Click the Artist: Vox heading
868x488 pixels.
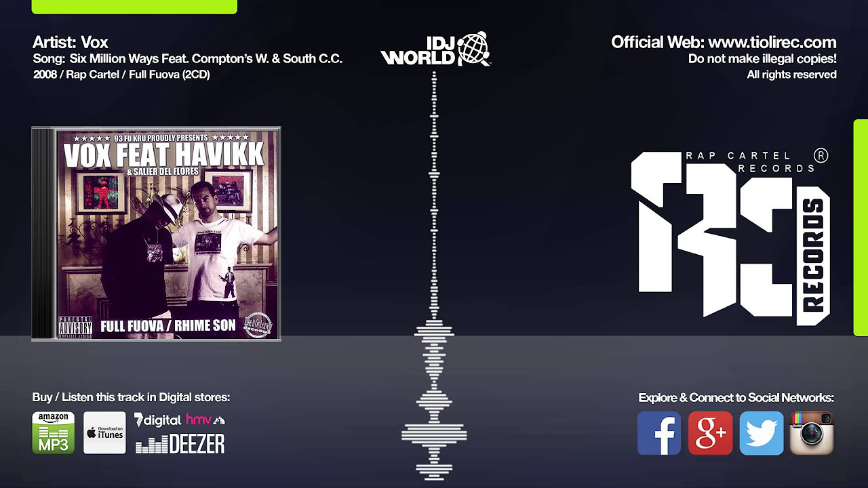tap(71, 42)
